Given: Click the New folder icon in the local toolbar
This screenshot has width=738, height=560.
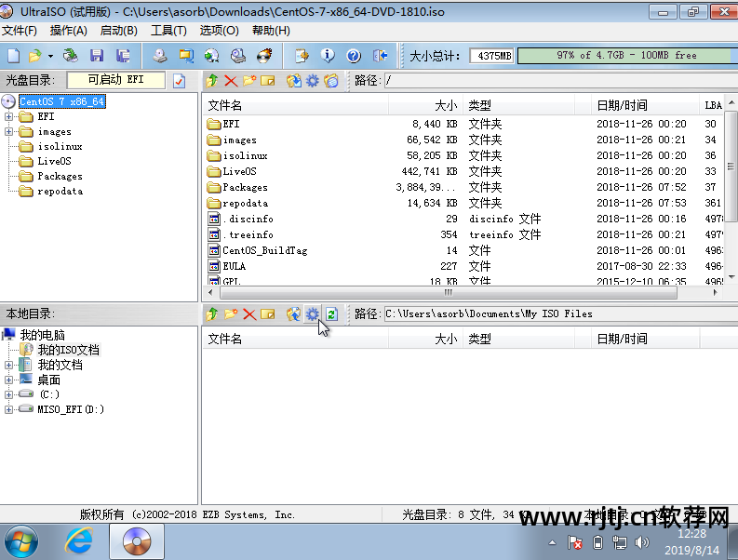Looking at the screenshot, I should click(x=231, y=313).
